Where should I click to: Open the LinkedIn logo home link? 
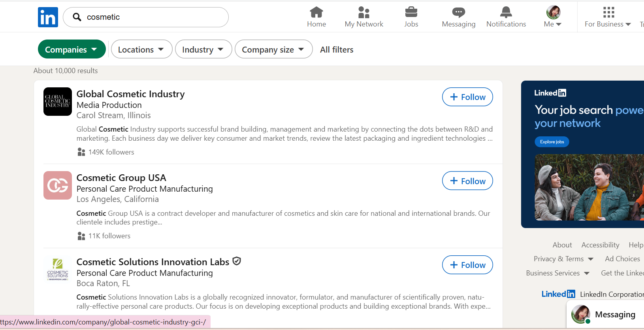(x=48, y=17)
